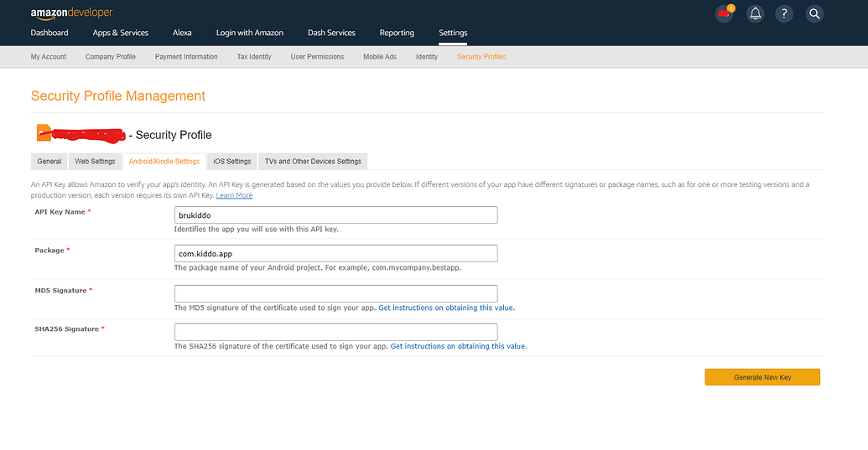Open the user account icon with alert badge
Screen dimensions: 868x450
click(724, 13)
